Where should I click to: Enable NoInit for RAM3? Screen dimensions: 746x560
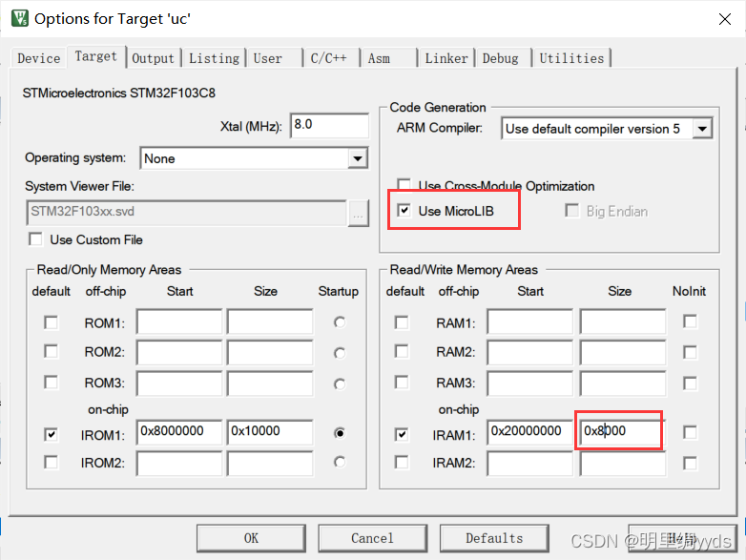coord(690,383)
